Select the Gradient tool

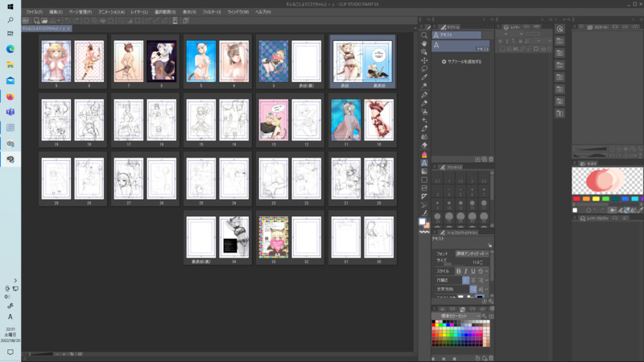(x=424, y=171)
